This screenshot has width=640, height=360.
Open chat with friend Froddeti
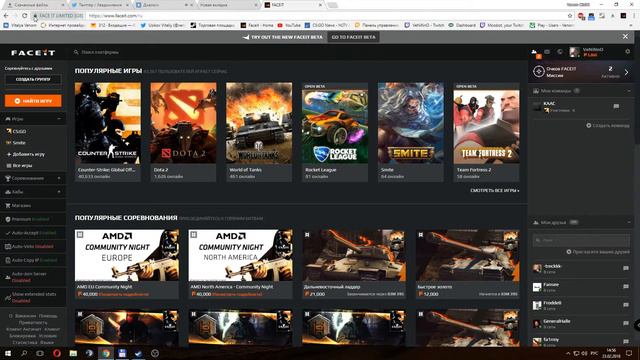[x=626, y=305]
